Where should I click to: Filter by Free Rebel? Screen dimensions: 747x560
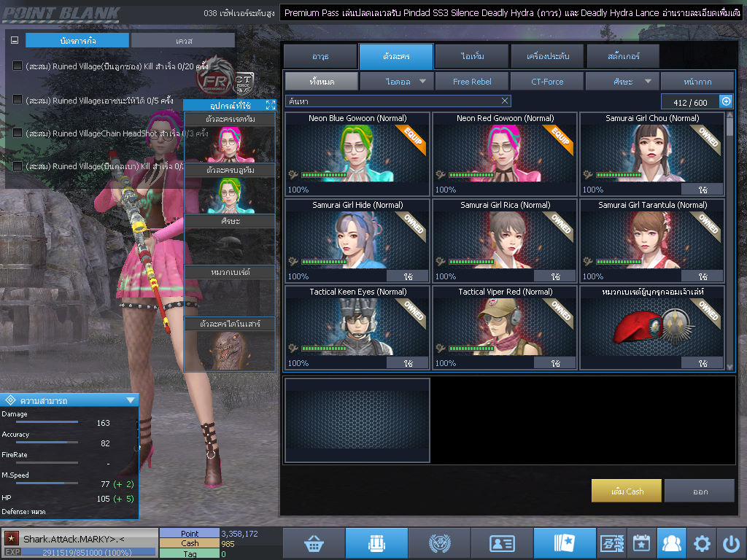click(472, 82)
